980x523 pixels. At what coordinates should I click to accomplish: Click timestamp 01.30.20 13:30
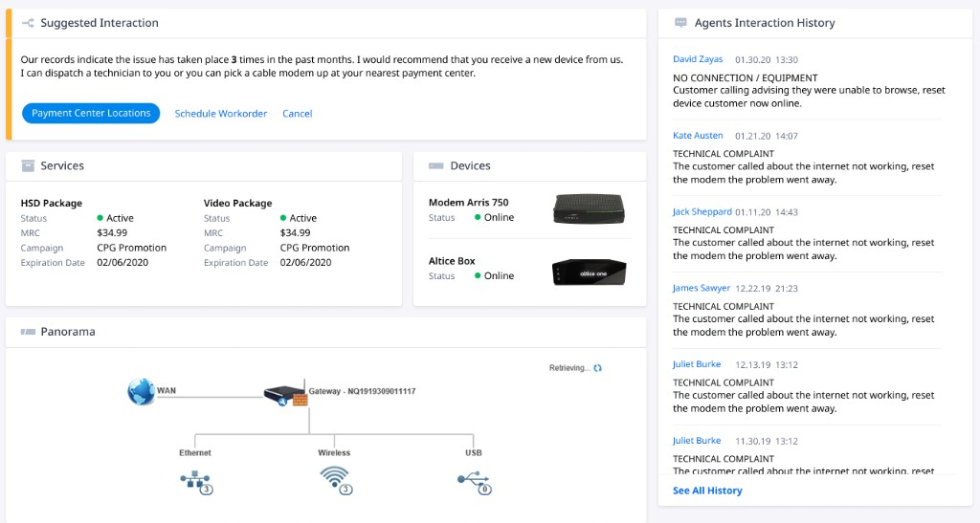[767, 60]
